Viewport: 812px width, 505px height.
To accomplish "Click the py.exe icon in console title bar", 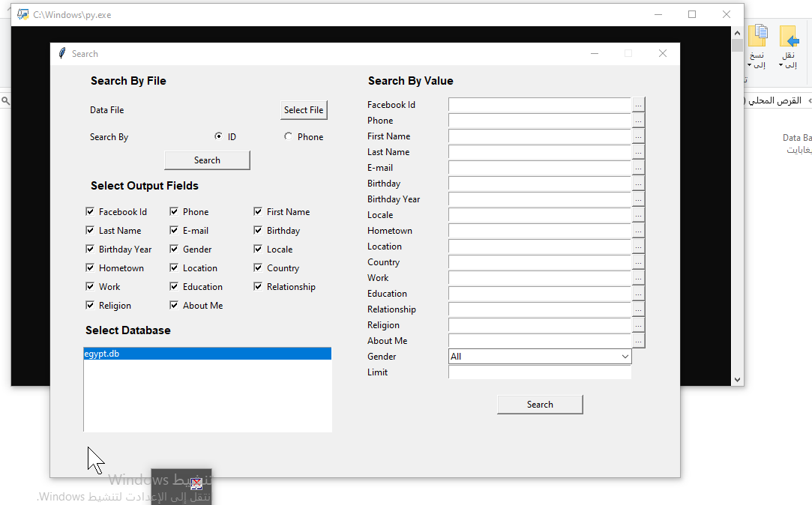I will point(23,14).
